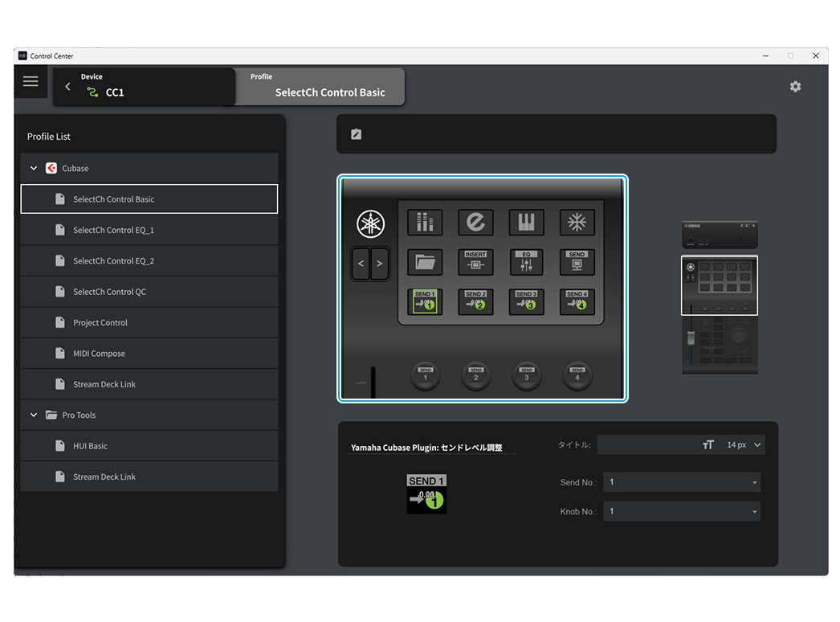Activate the SEND 3 pad
Image resolution: width=840 pixels, height=622 pixels.
(526, 301)
